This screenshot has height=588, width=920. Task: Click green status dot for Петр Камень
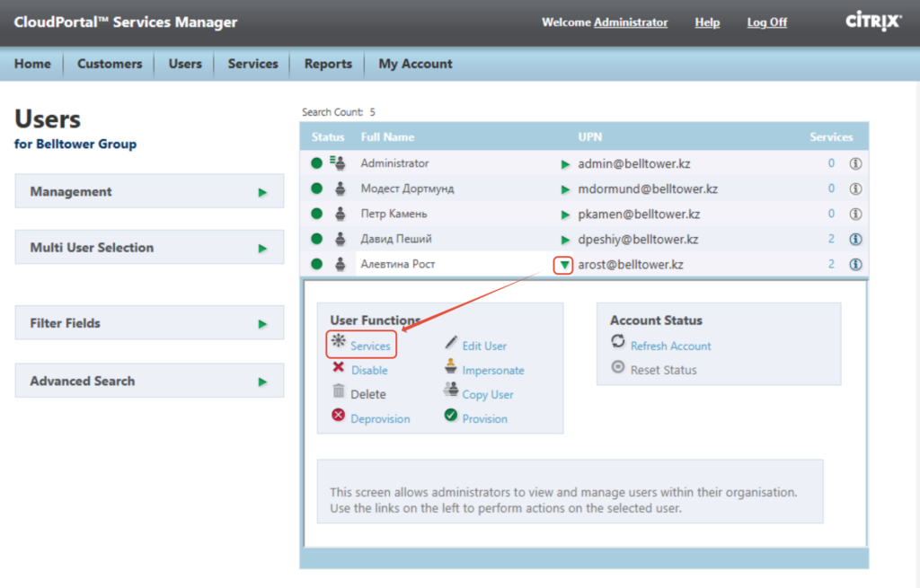coord(316,214)
